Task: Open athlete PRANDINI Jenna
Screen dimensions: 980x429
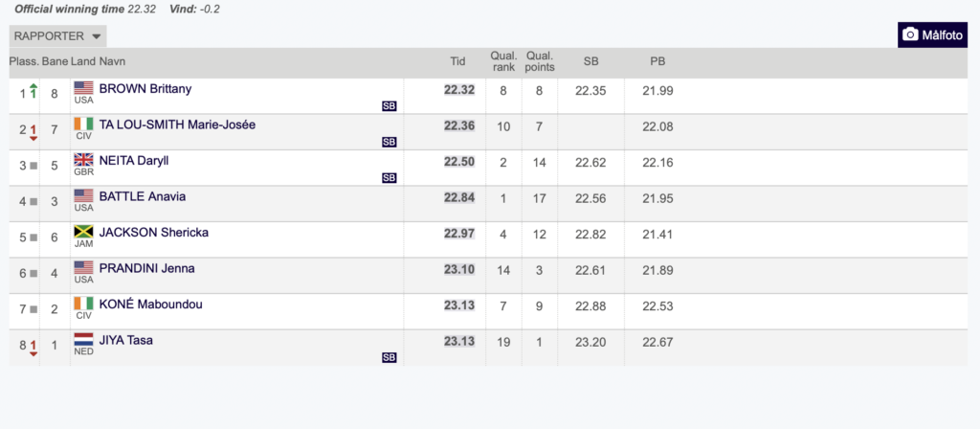Action: (146, 268)
